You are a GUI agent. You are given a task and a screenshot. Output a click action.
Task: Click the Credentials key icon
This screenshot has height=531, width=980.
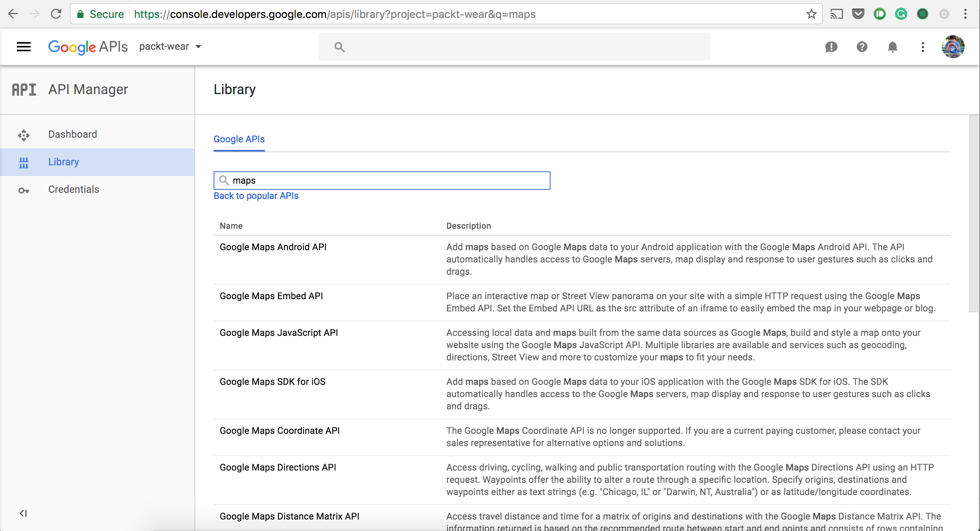(24, 190)
